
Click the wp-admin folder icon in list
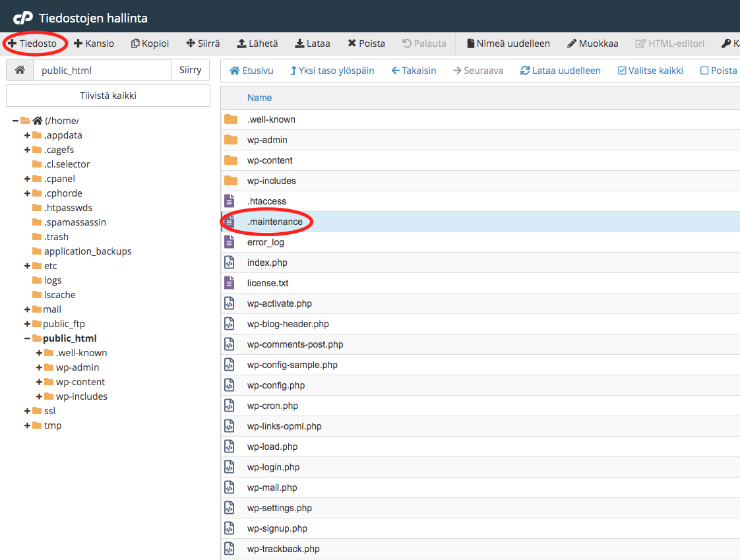click(x=231, y=140)
